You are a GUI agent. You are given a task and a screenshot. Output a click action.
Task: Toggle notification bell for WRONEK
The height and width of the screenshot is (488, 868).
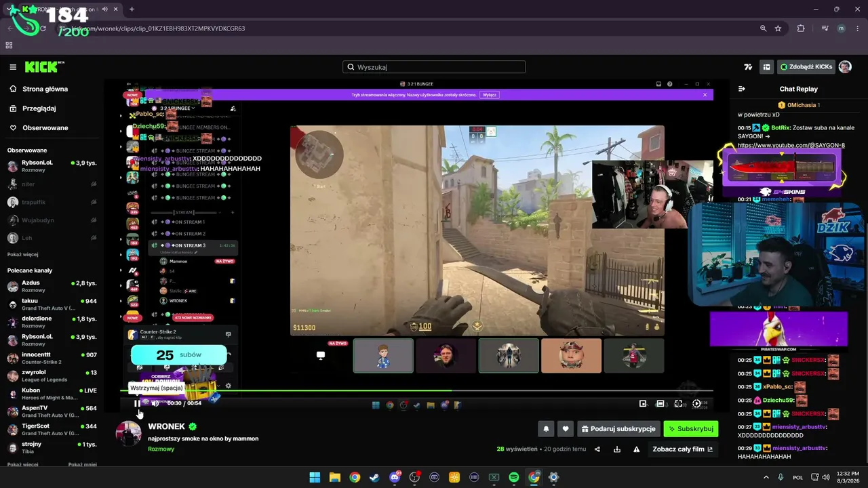(x=546, y=429)
